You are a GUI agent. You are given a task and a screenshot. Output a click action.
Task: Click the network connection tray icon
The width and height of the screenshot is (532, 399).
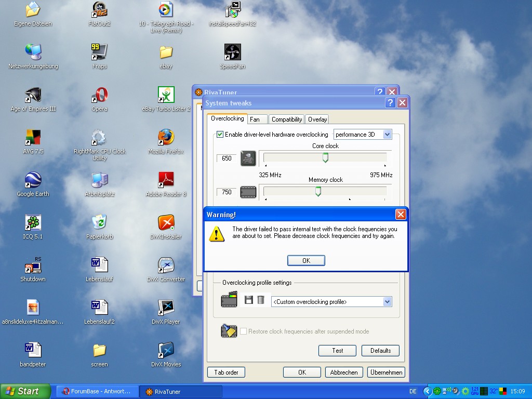click(x=446, y=391)
